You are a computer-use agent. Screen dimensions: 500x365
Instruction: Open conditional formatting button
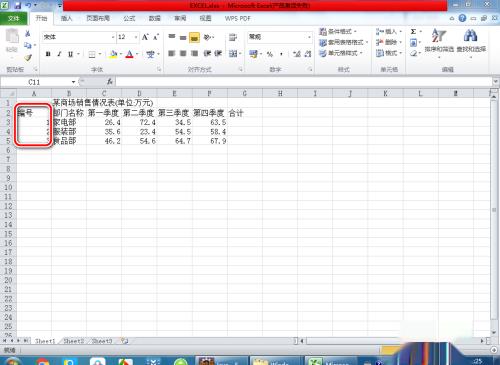[338, 32]
